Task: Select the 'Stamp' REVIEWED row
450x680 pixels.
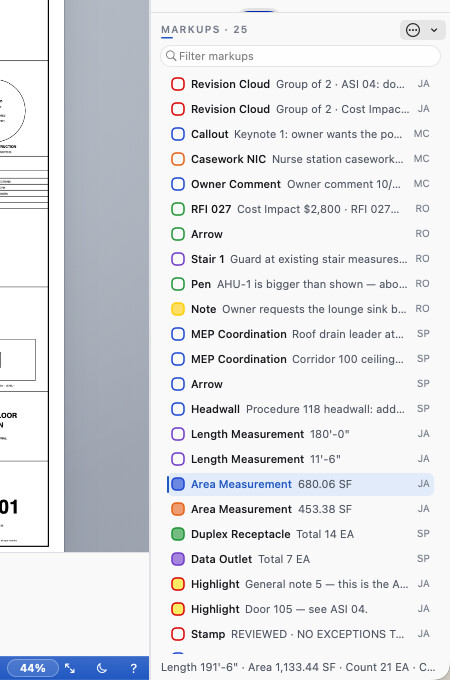Action: coord(300,634)
